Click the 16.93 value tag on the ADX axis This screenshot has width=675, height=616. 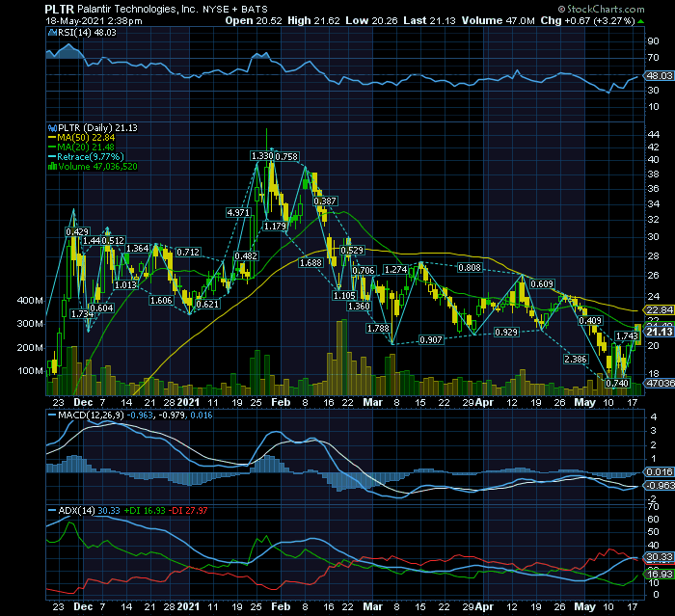click(659, 575)
